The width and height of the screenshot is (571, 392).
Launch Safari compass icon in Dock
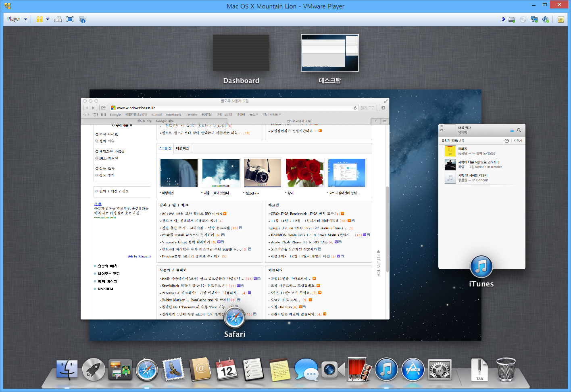point(147,369)
